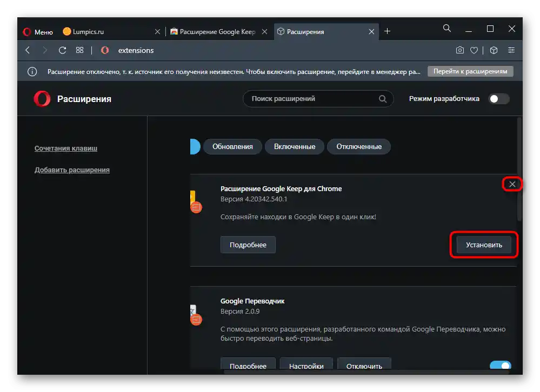Click the Расширение Google Keep для Chrome title
Image resolution: width=540 pixels, height=392 pixels.
click(x=281, y=189)
